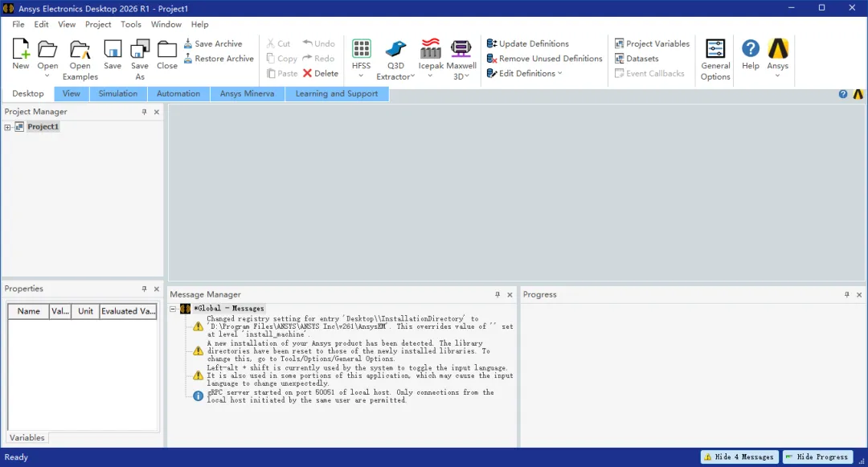Image resolution: width=868 pixels, height=467 pixels.
Task: Open the dropdown arrow under Open
Action: [47, 76]
